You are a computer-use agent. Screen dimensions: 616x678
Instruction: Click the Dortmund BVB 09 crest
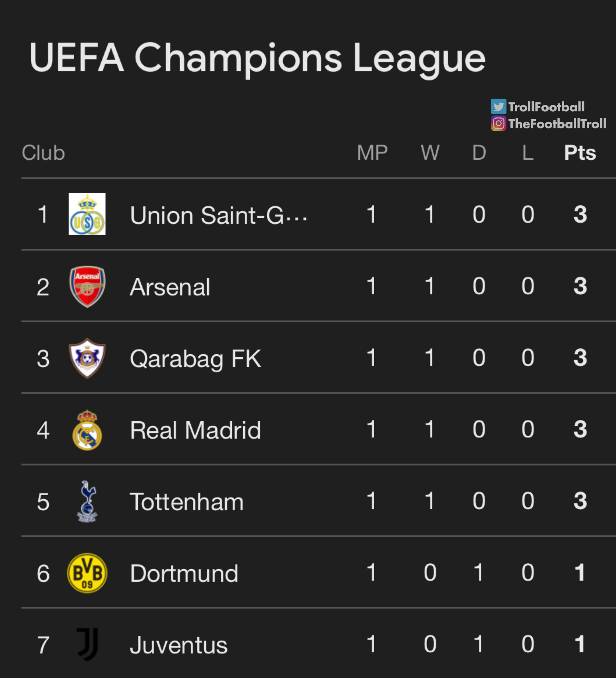click(87, 573)
